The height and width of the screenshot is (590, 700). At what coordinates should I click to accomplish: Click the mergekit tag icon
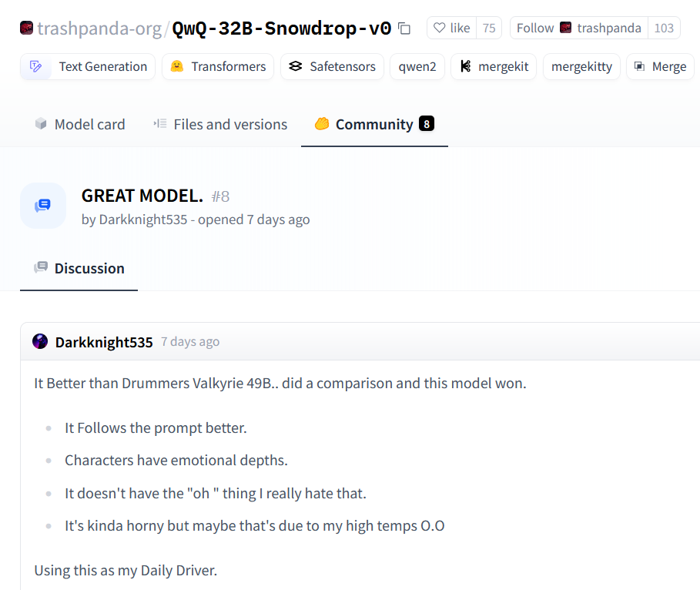click(466, 66)
